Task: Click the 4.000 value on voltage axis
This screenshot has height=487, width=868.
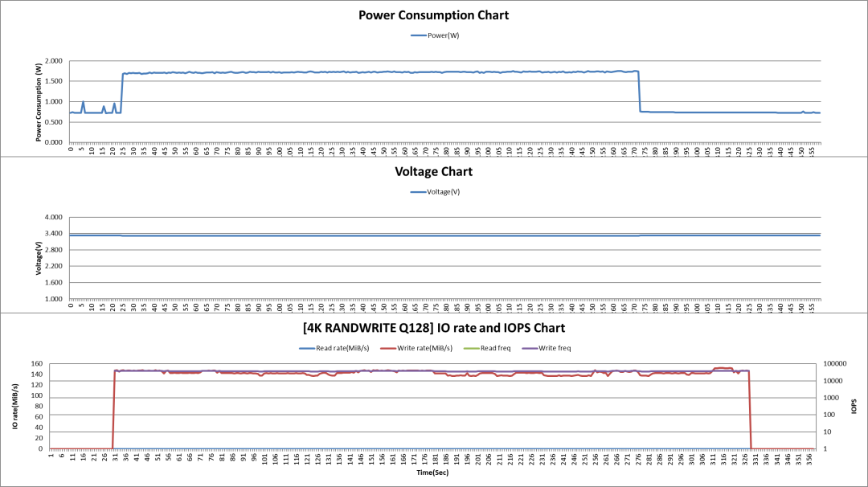Action: (x=54, y=218)
